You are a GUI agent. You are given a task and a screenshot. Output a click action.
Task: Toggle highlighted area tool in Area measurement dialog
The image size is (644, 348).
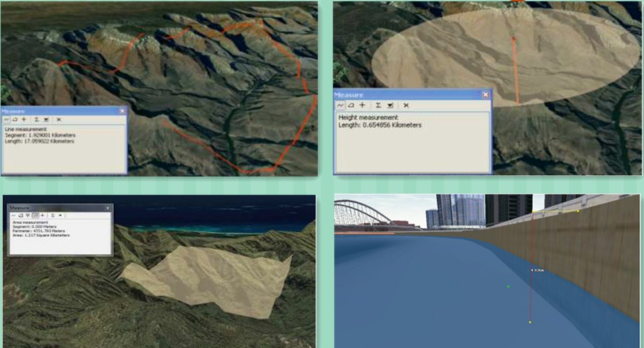click(35, 216)
